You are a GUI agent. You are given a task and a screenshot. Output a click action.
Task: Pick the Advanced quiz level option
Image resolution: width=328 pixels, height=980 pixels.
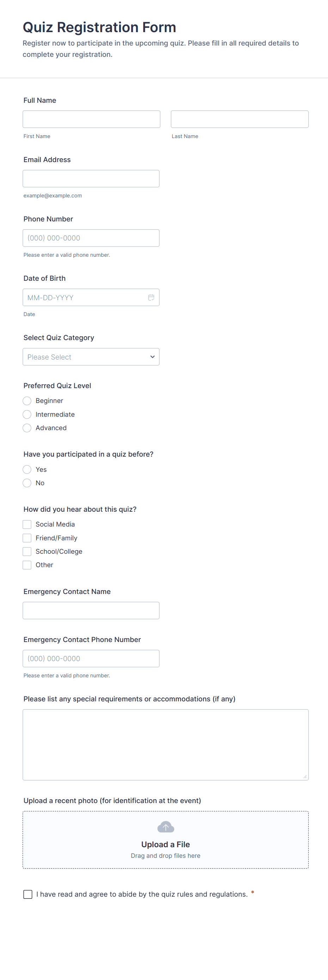(x=27, y=428)
